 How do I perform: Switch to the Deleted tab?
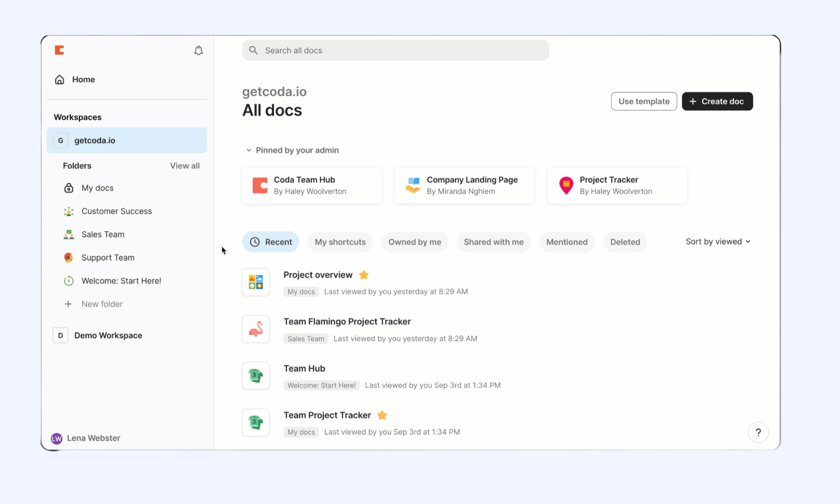pos(625,242)
